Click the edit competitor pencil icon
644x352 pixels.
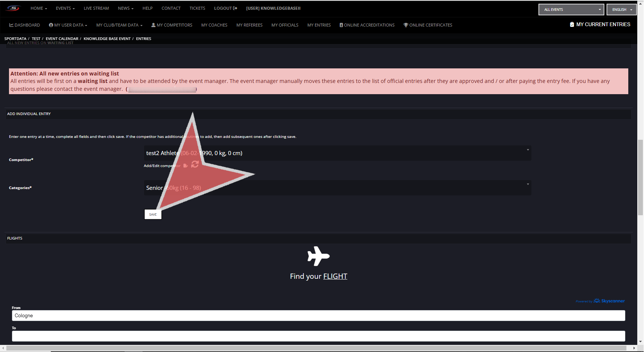(185, 166)
